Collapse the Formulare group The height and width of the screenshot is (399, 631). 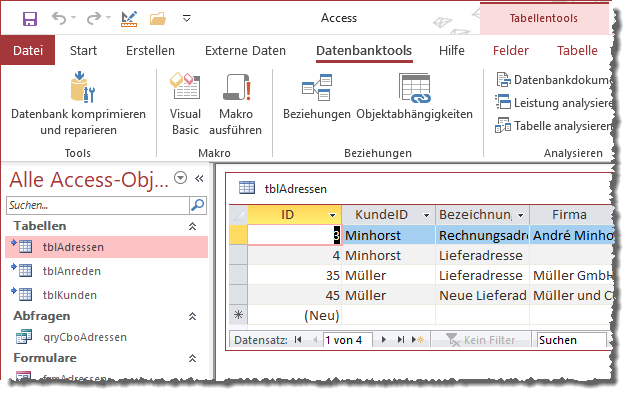pyautogui.click(x=192, y=358)
